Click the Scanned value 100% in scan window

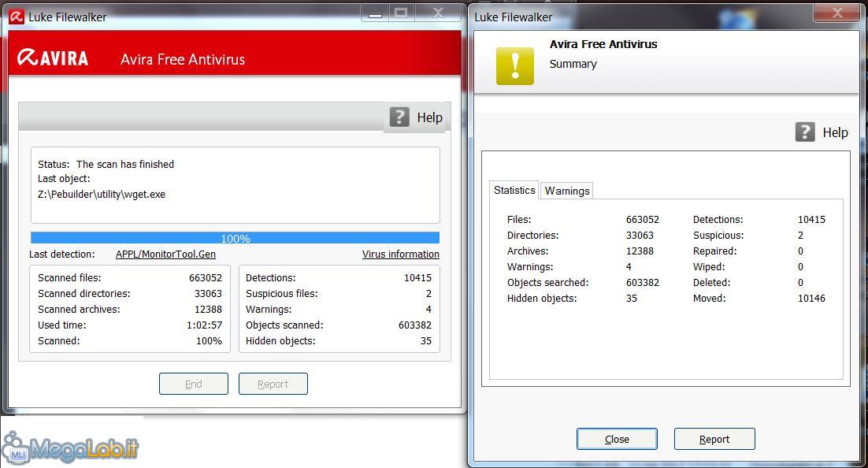pyautogui.click(x=210, y=341)
